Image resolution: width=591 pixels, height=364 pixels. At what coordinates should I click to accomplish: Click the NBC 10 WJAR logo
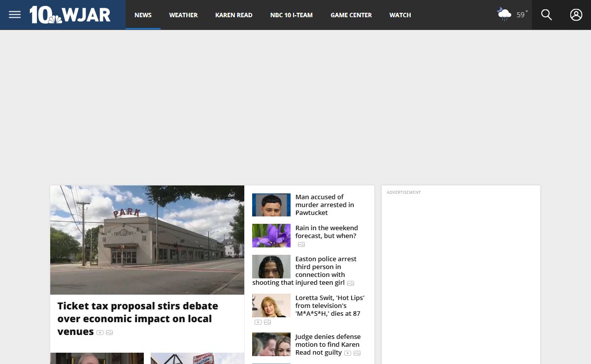pyautogui.click(x=70, y=15)
